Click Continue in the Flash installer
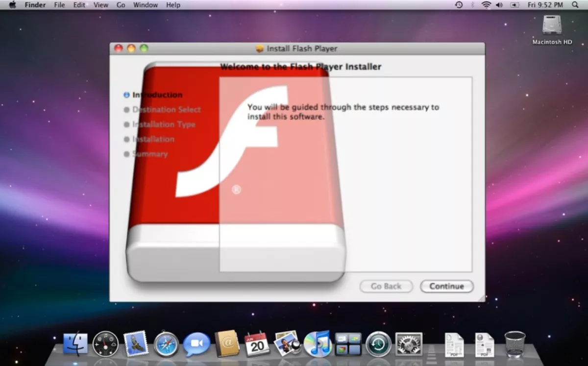This screenshot has height=366, width=588. click(x=446, y=286)
